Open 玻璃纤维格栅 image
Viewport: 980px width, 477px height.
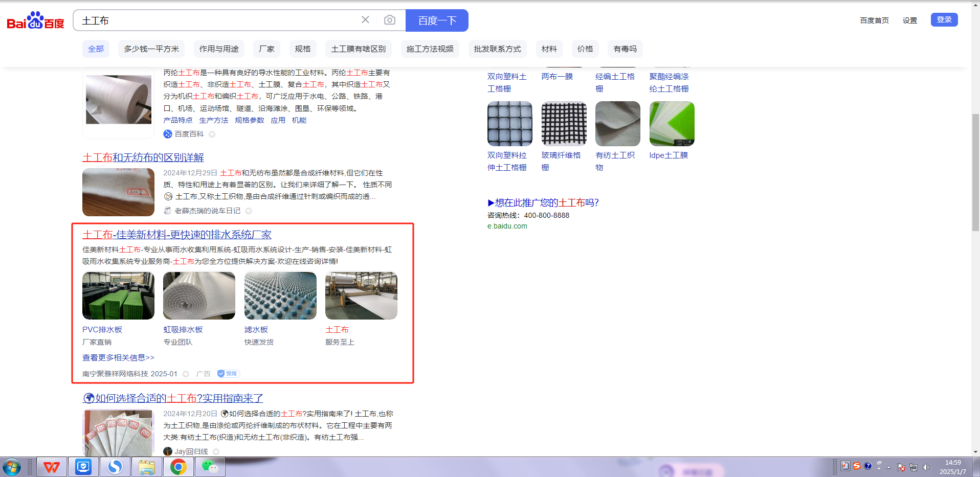tap(564, 124)
